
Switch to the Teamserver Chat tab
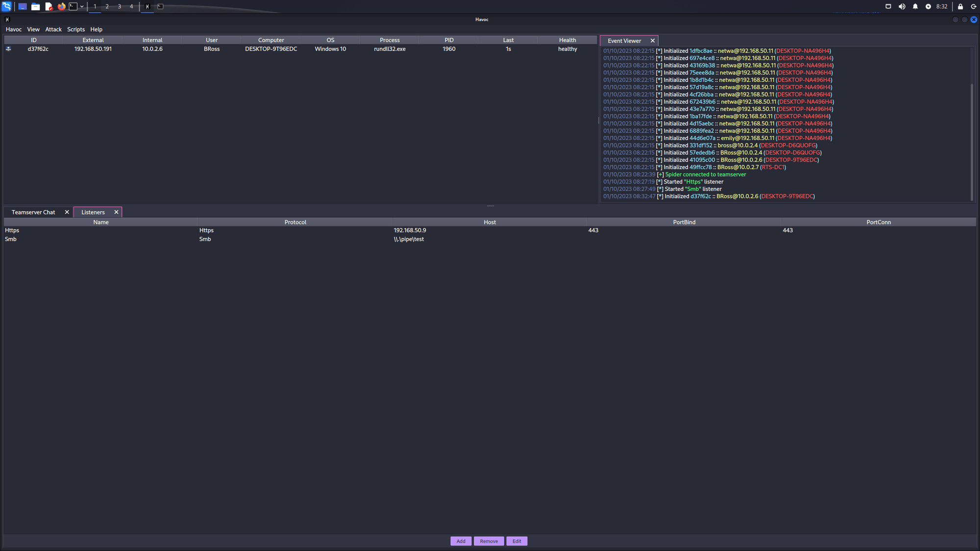pos(33,212)
